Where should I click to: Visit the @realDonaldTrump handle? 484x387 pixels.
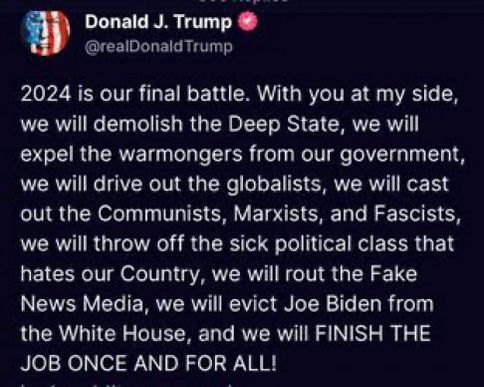pos(159,46)
